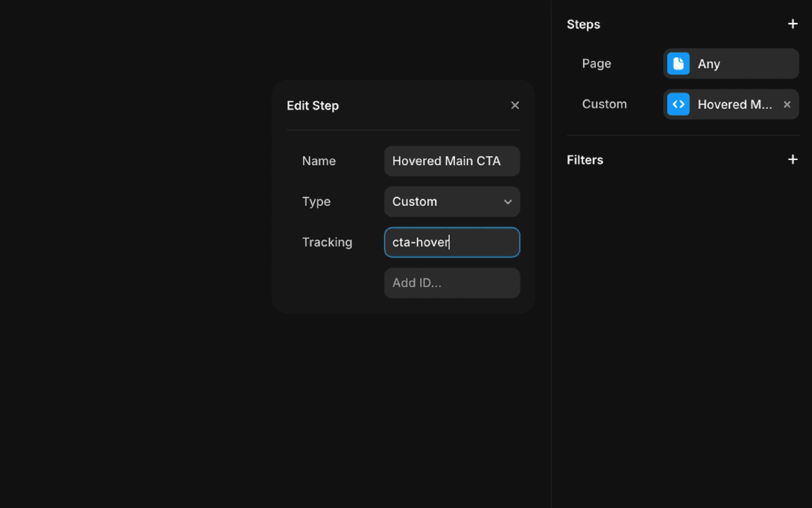The width and height of the screenshot is (812, 508).
Task: Click the chevron arrow in Type selector
Action: click(507, 202)
